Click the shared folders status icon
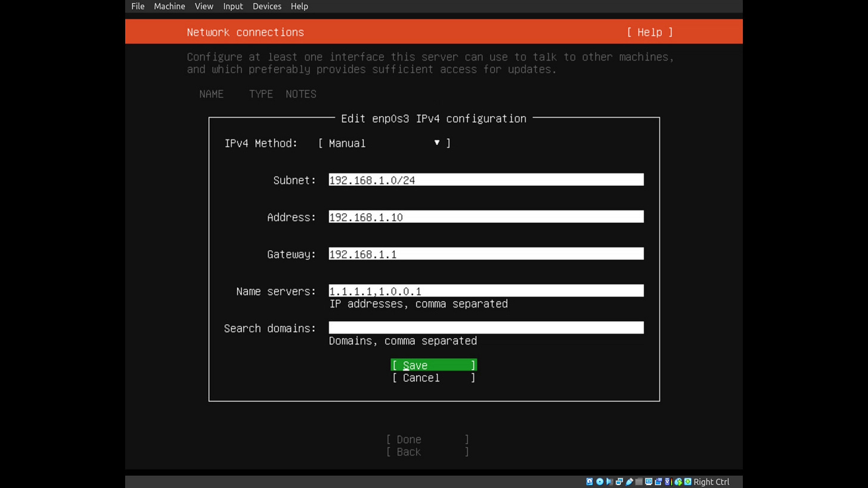868x488 pixels. click(x=638, y=481)
